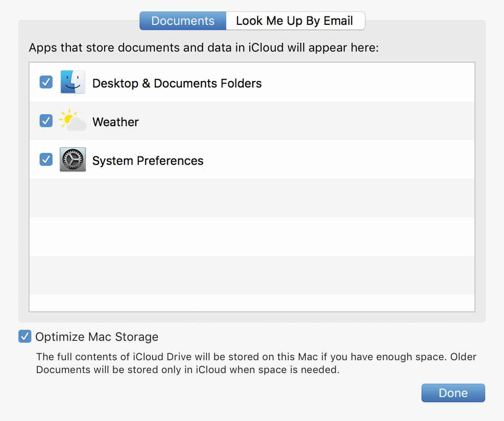504x421 pixels.
Task: Click the 'Apps that store documents' heading
Action: (204, 47)
